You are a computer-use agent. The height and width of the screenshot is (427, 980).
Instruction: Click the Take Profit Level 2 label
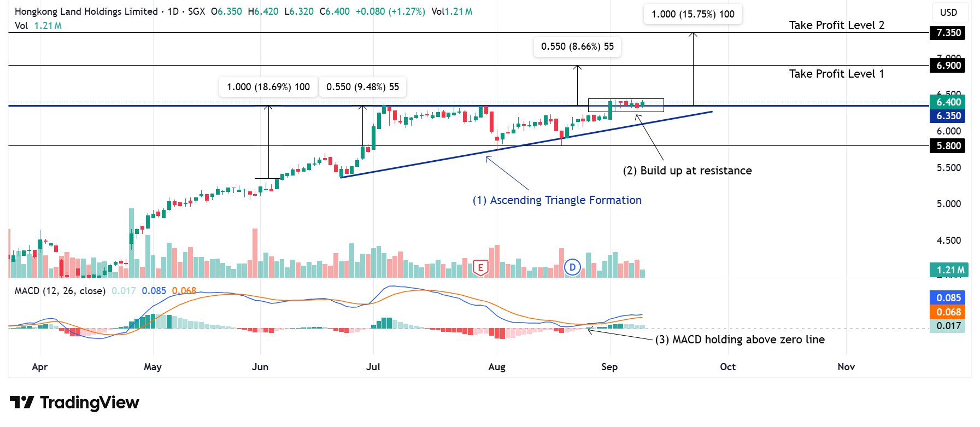click(x=837, y=25)
